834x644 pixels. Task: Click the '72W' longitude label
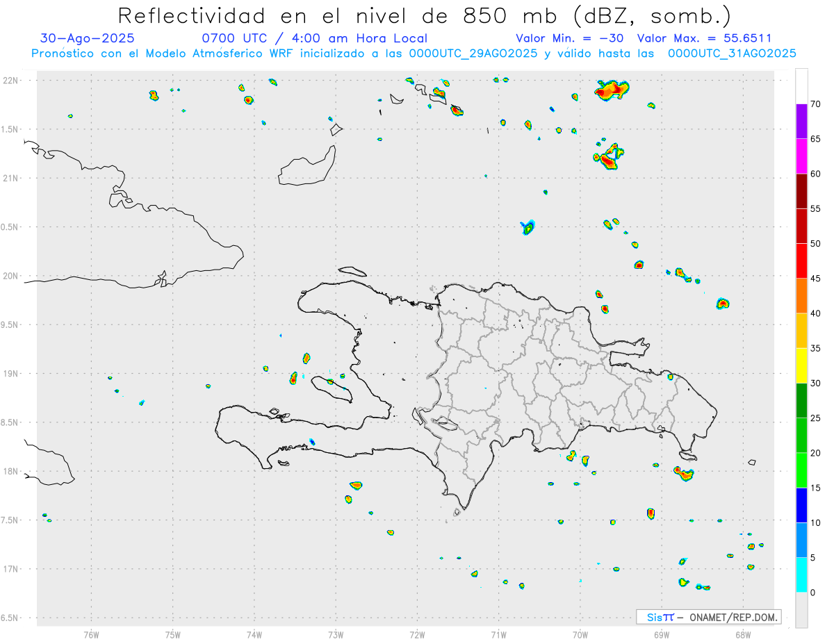pyautogui.click(x=417, y=634)
